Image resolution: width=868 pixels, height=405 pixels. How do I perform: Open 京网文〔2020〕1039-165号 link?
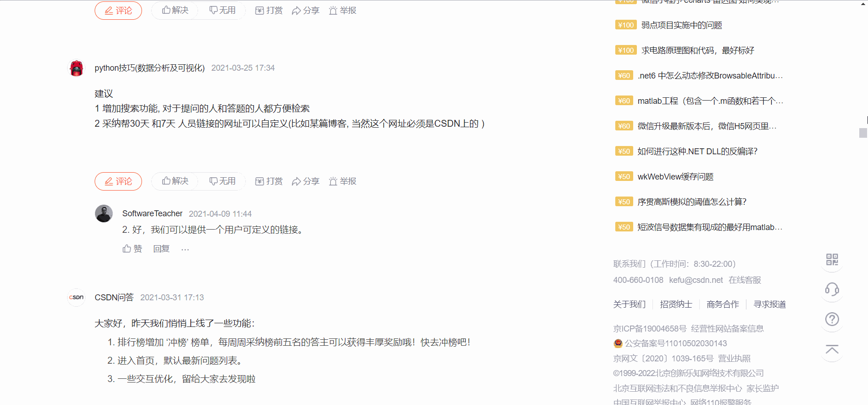[x=664, y=359]
